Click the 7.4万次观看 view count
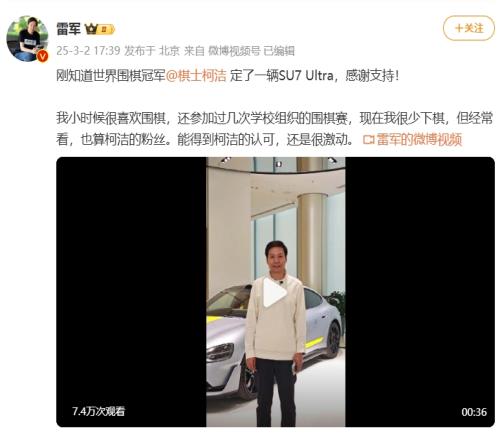 [98, 411]
